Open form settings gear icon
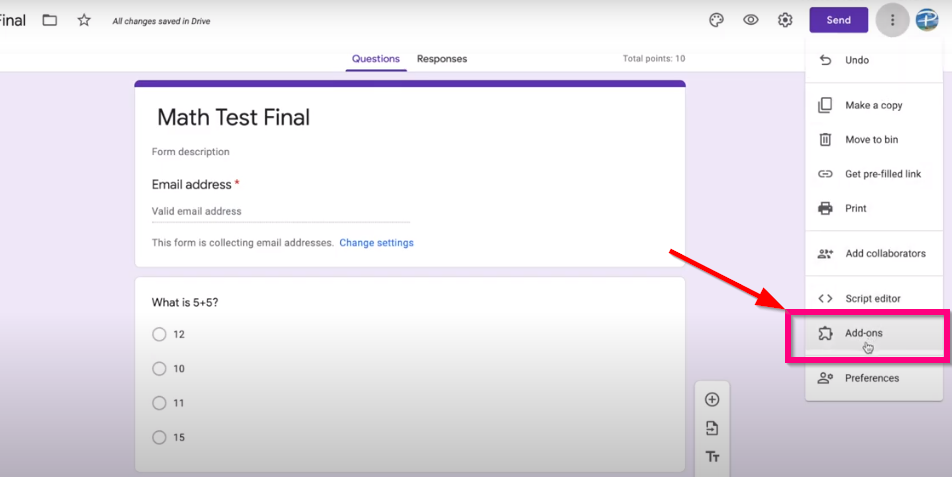 [x=785, y=20]
